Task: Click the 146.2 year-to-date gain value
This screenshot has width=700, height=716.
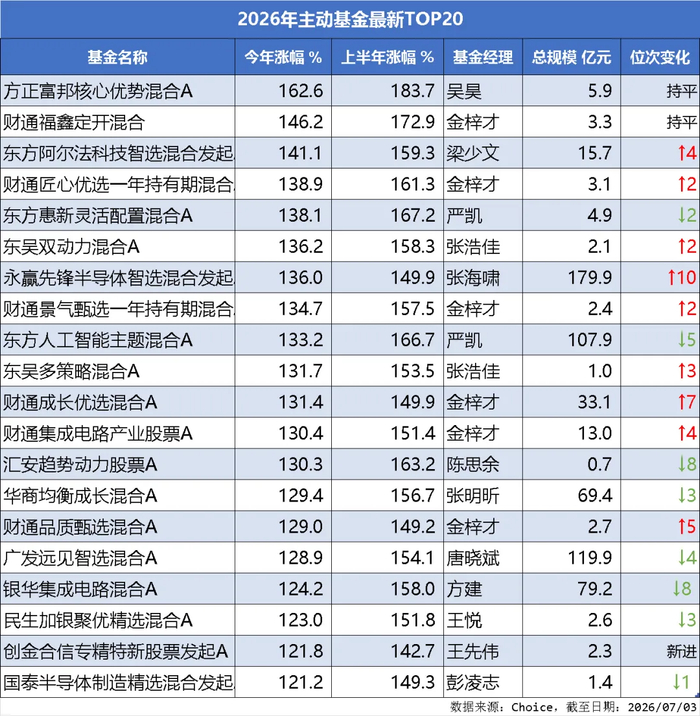Action: [x=301, y=122]
